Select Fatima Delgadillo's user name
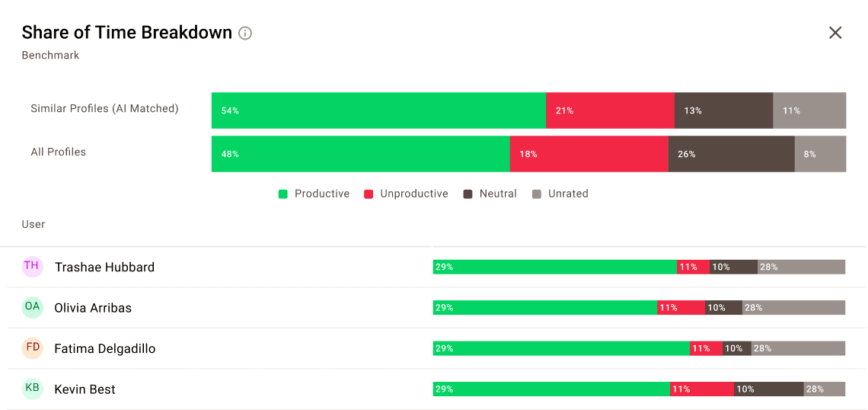The image size is (868, 410). pyautogui.click(x=104, y=349)
